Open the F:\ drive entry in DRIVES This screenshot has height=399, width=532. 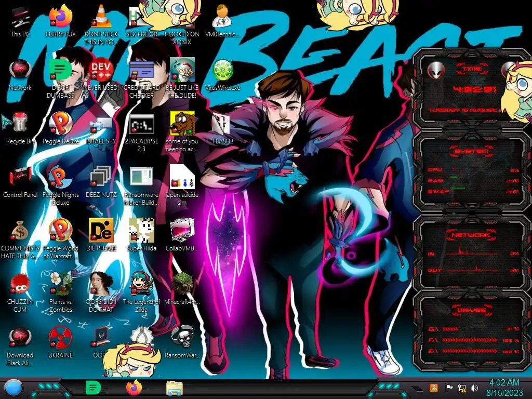pos(473,340)
